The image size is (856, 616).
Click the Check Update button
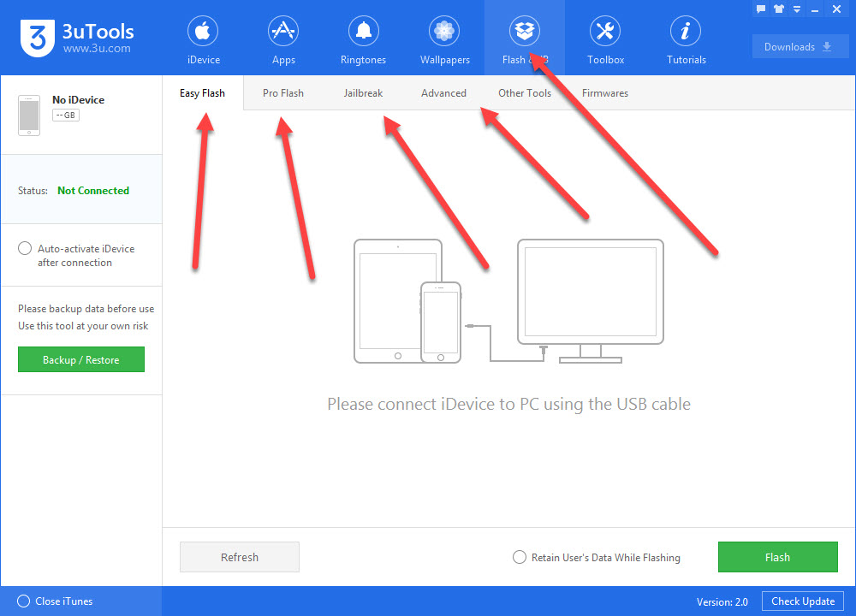click(803, 601)
